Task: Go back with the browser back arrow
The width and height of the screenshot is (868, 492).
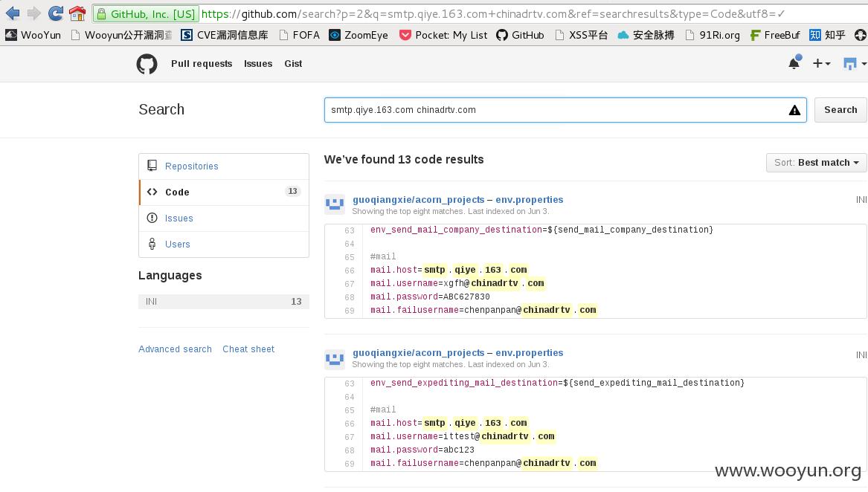Action: tap(12, 13)
